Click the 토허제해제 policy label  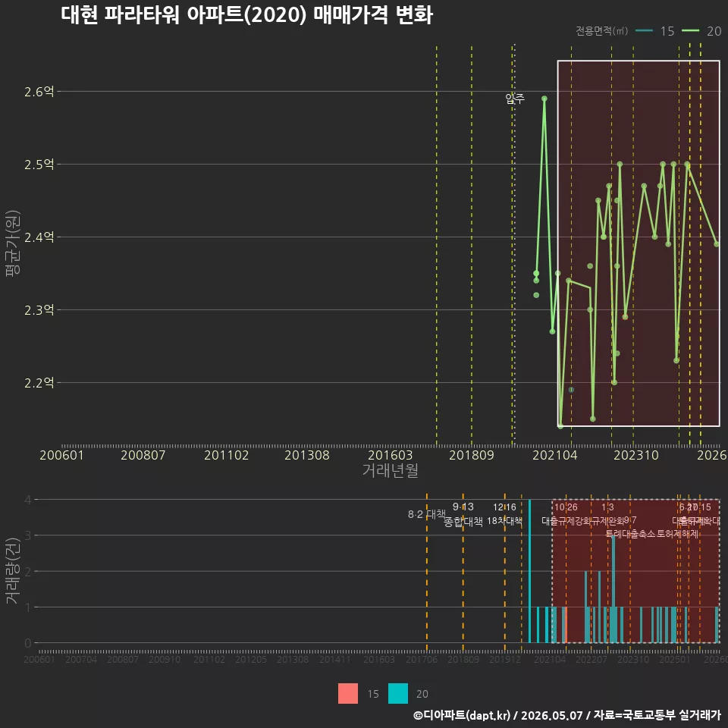678,534
